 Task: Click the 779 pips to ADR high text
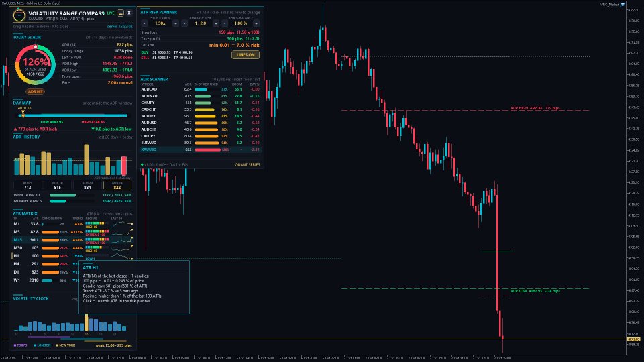(x=36, y=129)
